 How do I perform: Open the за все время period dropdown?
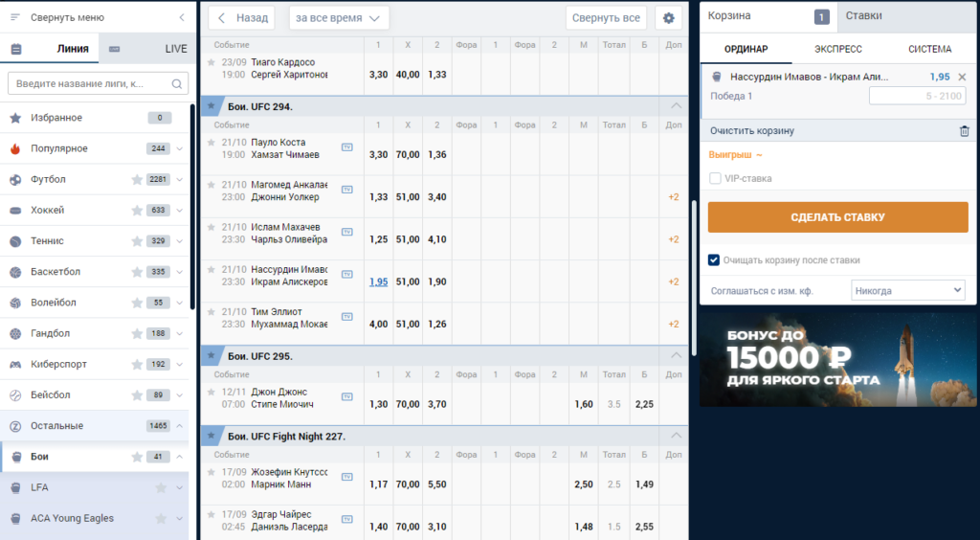point(339,18)
